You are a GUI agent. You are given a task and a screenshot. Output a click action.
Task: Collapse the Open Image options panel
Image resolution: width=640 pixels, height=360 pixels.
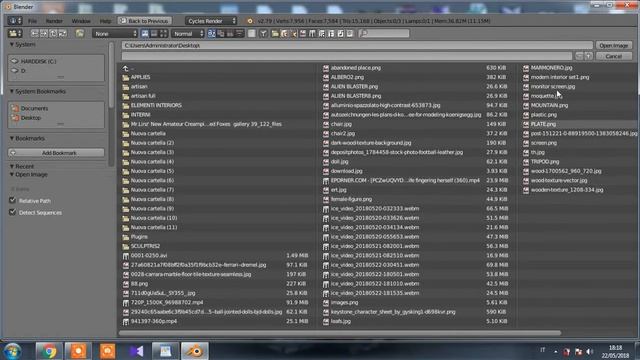12,175
